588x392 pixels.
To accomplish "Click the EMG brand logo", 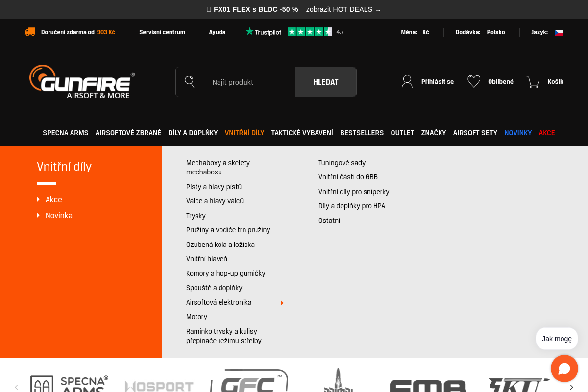I will click(x=428, y=386).
